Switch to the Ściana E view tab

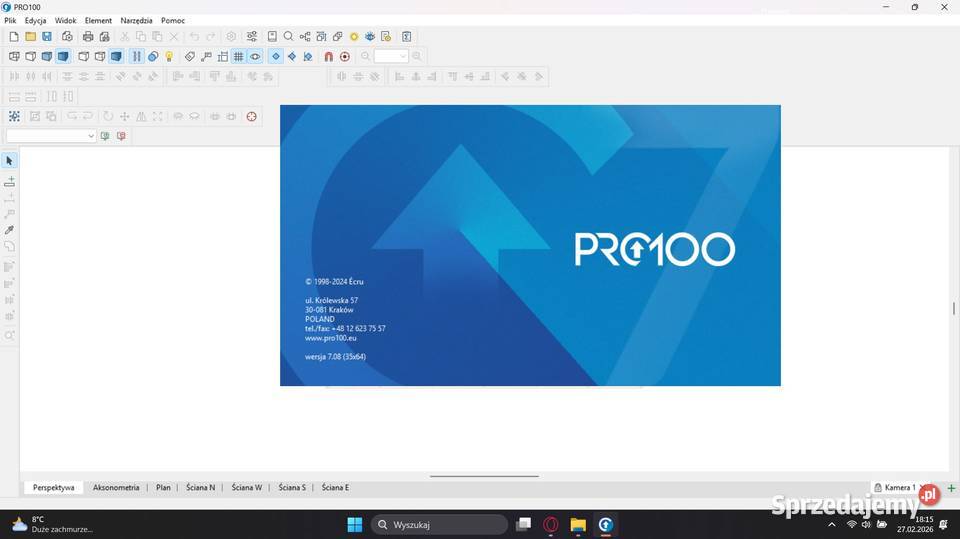(x=336, y=488)
